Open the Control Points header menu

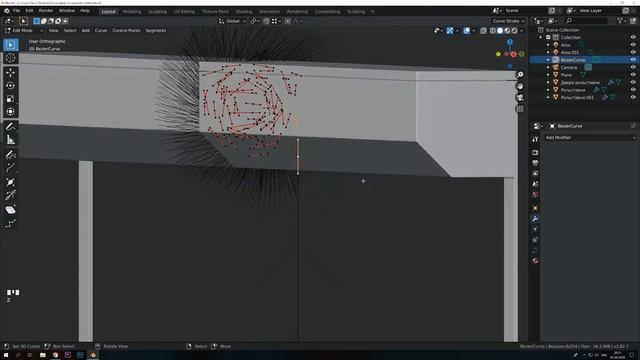pyautogui.click(x=126, y=31)
